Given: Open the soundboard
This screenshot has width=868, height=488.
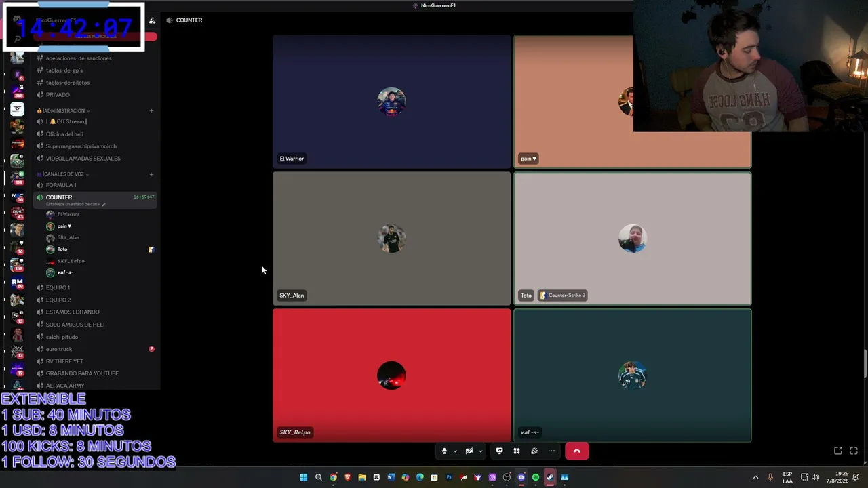Looking at the screenshot, I should (534, 451).
